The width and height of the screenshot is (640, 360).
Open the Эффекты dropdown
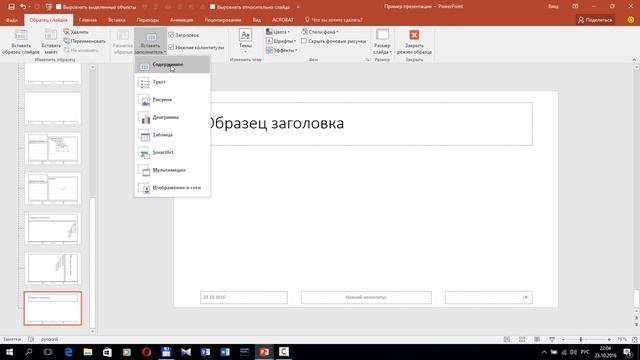[x=282, y=51]
